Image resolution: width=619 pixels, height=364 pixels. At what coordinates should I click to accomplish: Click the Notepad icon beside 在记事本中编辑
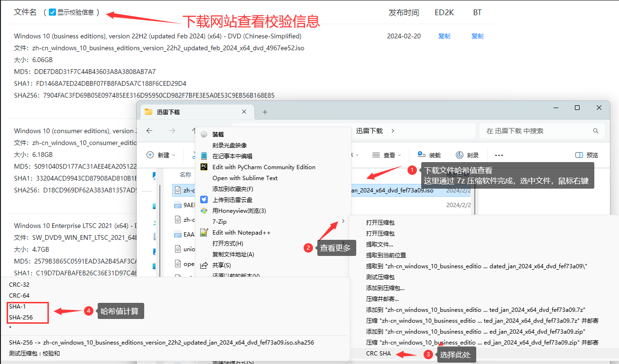point(204,156)
